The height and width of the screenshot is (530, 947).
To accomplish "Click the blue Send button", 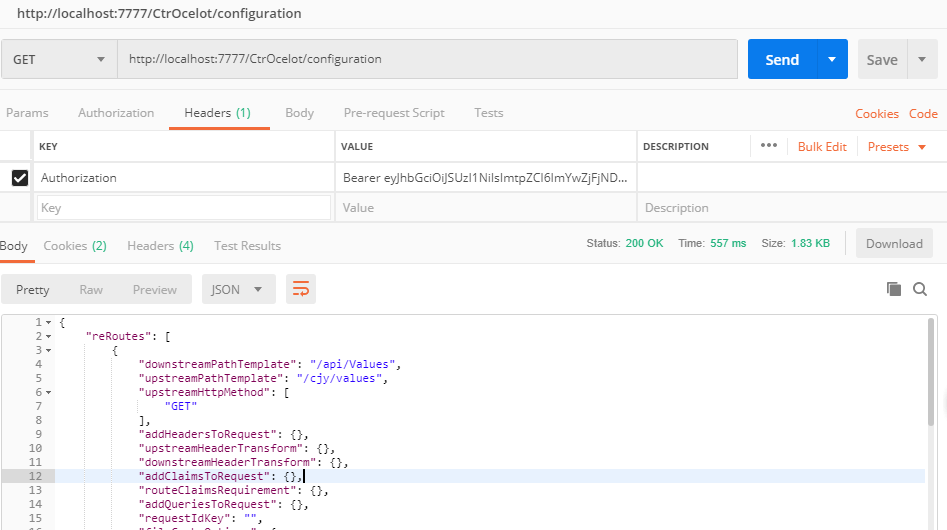I will tap(782, 60).
